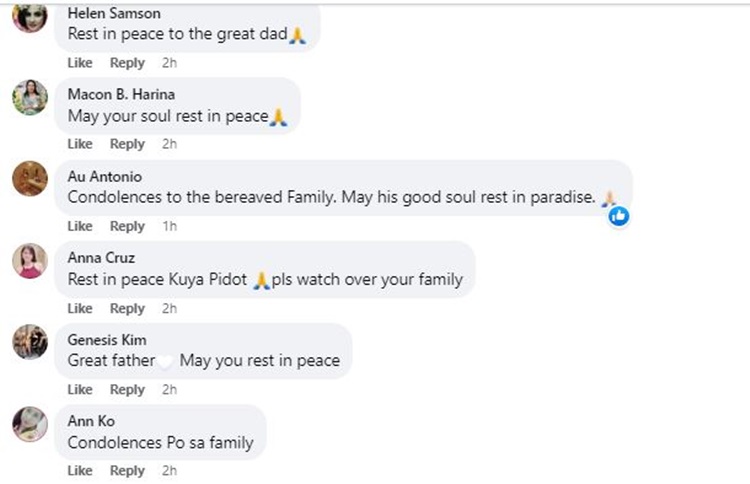Image resolution: width=750 pixels, height=484 pixels.
Task: Like Ann Ko's comment
Action: click(80, 471)
